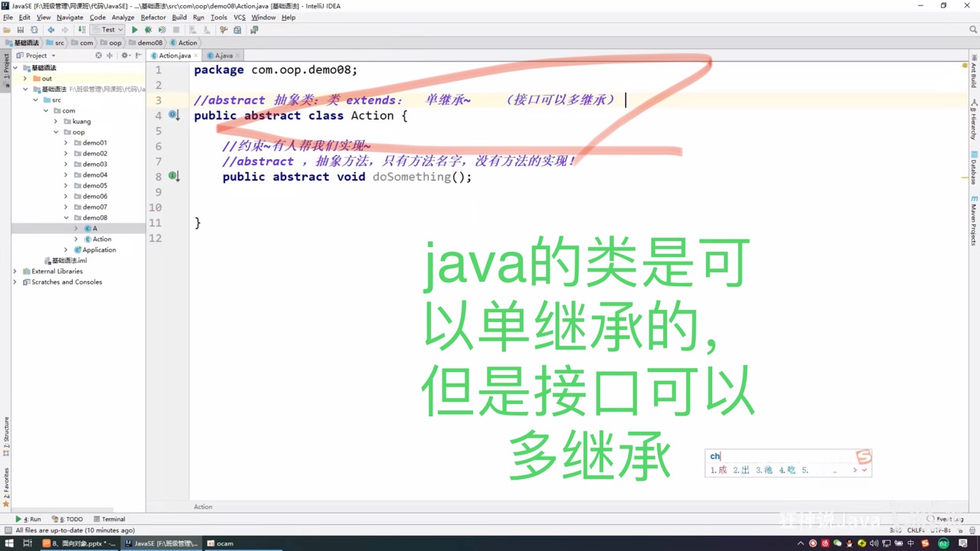Viewport: 980px width, 551px height.
Task: Open the Save All icon in the toolbar
Action: [x=21, y=29]
